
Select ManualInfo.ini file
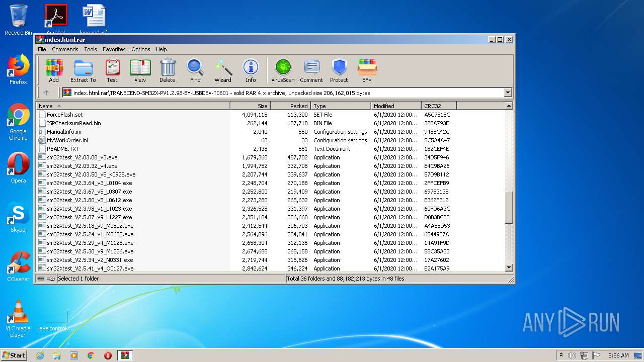tap(64, 132)
